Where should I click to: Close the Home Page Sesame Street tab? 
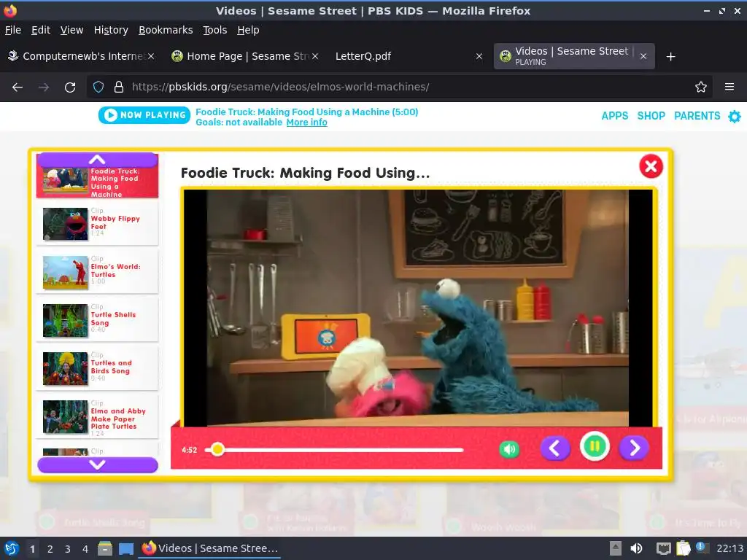pos(315,56)
